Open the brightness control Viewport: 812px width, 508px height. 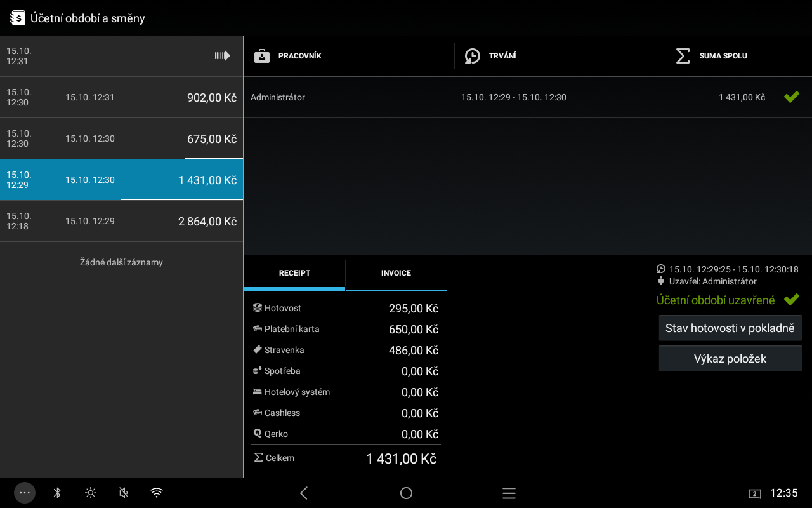(x=91, y=493)
